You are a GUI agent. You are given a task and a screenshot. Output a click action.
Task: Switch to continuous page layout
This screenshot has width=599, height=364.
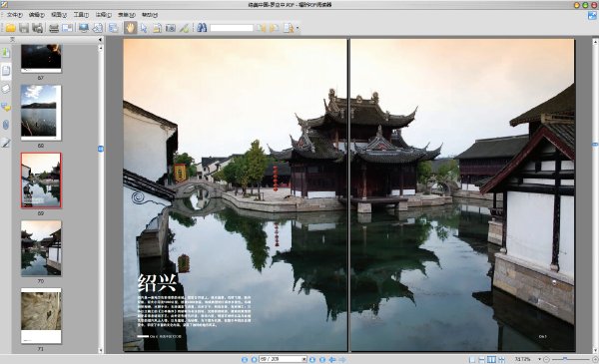click(482, 359)
